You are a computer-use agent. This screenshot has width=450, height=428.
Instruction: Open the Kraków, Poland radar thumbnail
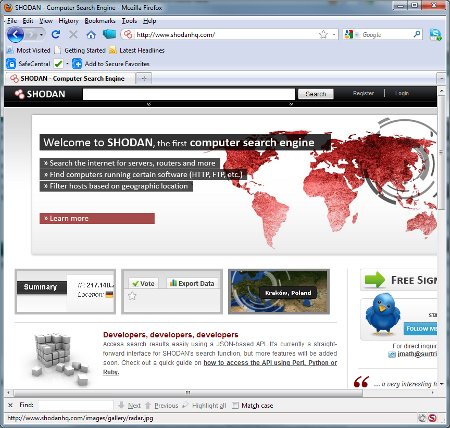[279, 292]
